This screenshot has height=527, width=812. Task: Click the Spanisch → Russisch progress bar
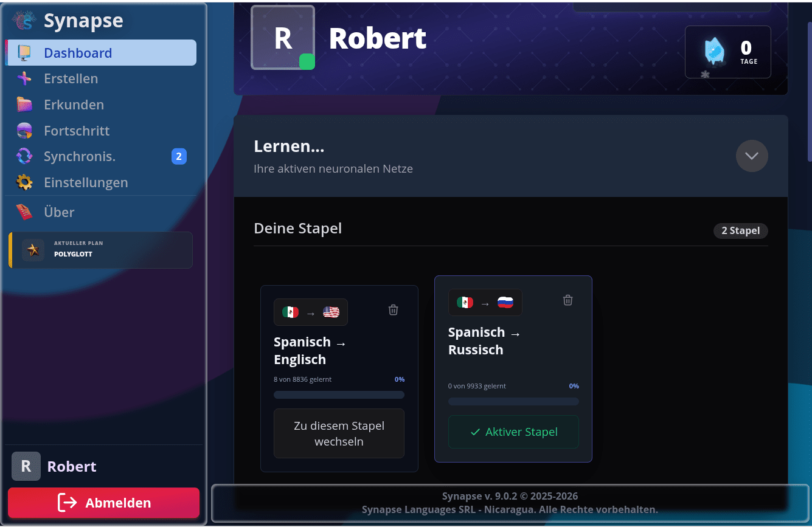click(x=513, y=402)
